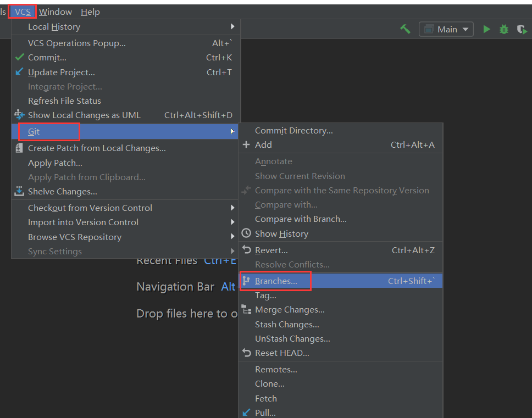Choose Commit Directory... in Git submenu
This screenshot has width=532, height=418.
[x=341, y=131]
